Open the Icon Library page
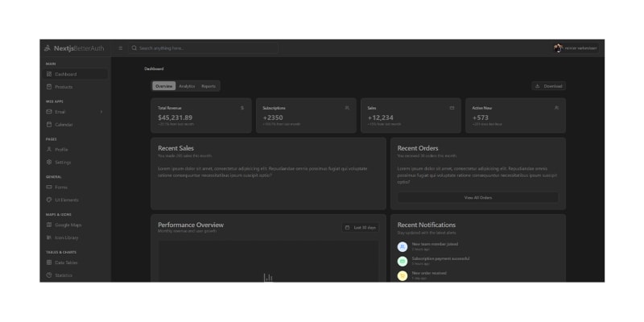Screen dimensions: 644x322 coord(66,237)
